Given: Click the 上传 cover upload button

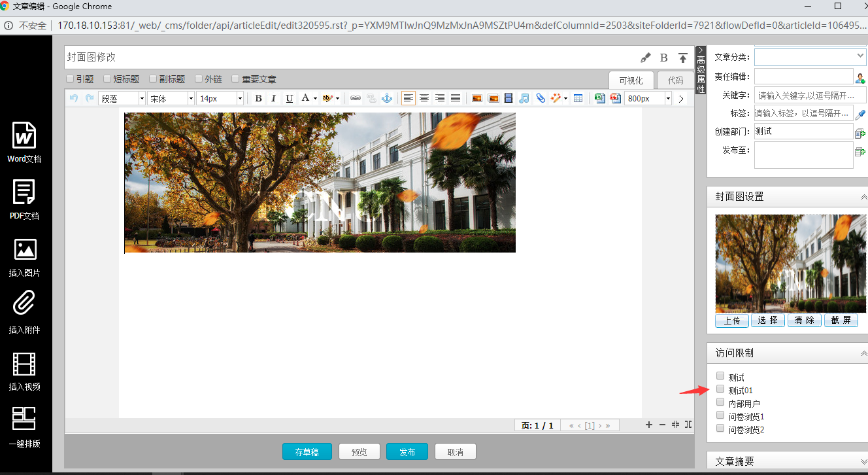Looking at the screenshot, I should [732, 321].
